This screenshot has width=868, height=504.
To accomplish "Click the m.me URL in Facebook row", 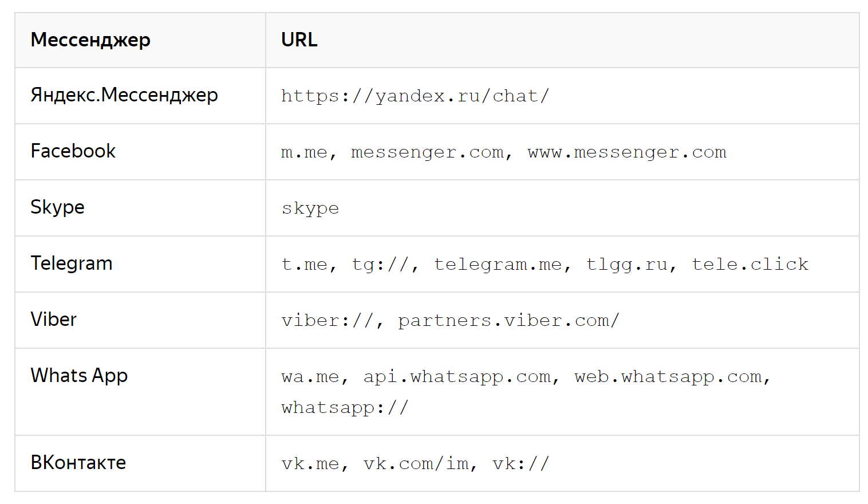I will (304, 152).
